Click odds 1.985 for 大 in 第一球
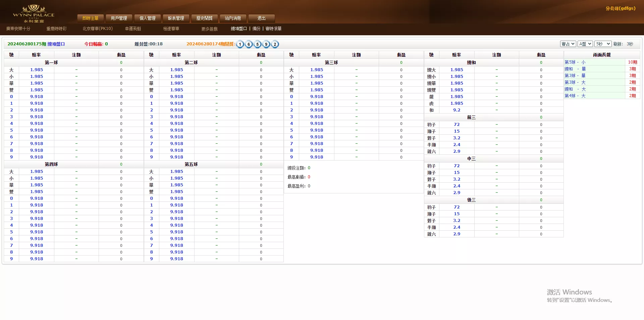Viewport: 644px width, 320px height. pos(36,70)
